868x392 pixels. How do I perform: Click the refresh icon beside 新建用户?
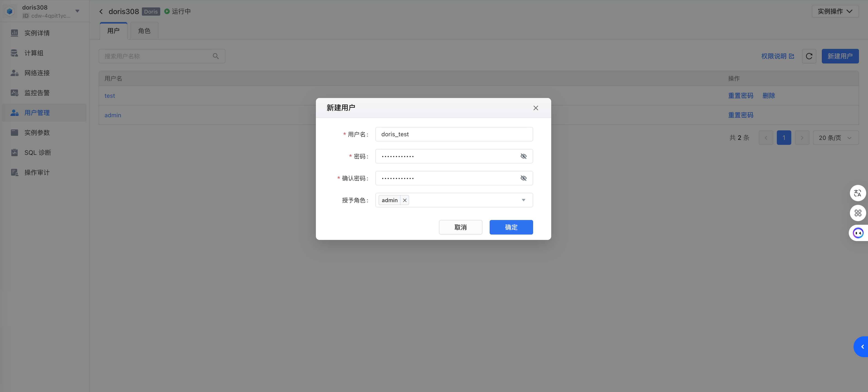click(x=809, y=56)
